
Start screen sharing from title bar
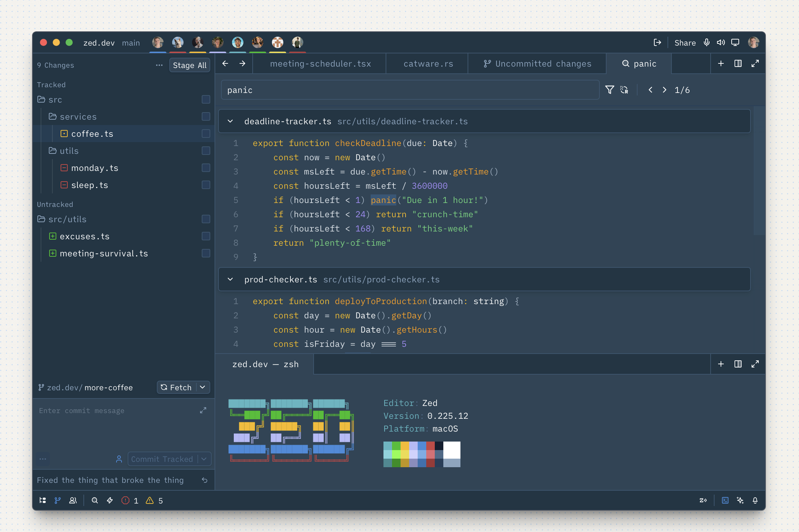coord(735,43)
